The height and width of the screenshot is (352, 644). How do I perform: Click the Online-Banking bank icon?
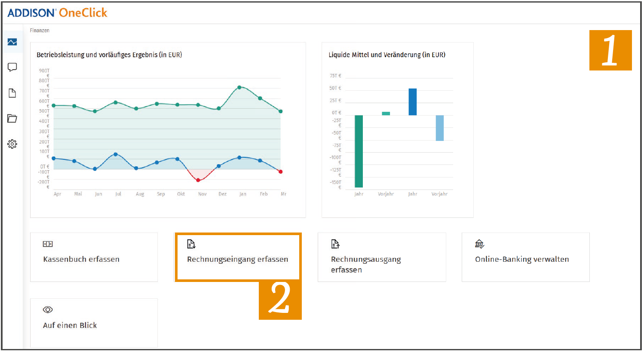point(479,244)
